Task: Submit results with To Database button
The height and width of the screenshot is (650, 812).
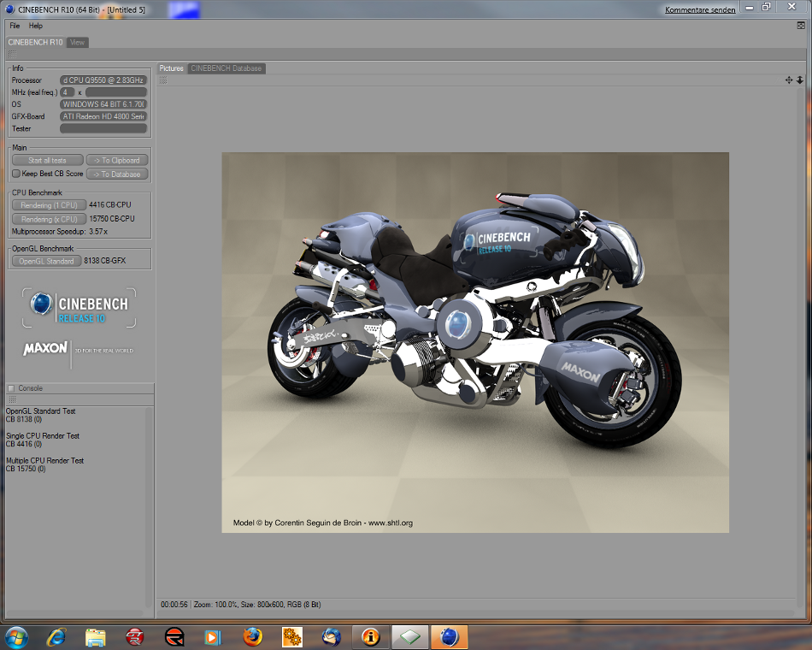Action: pyautogui.click(x=117, y=174)
